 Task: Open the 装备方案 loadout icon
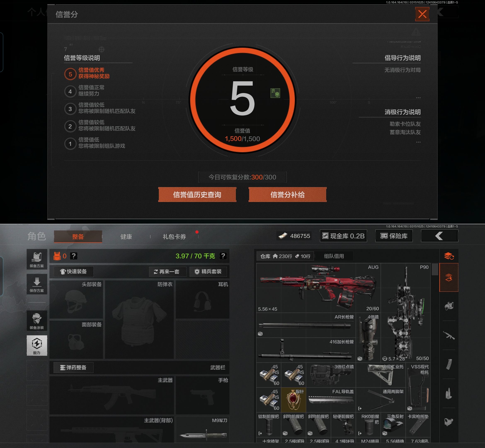37,259
